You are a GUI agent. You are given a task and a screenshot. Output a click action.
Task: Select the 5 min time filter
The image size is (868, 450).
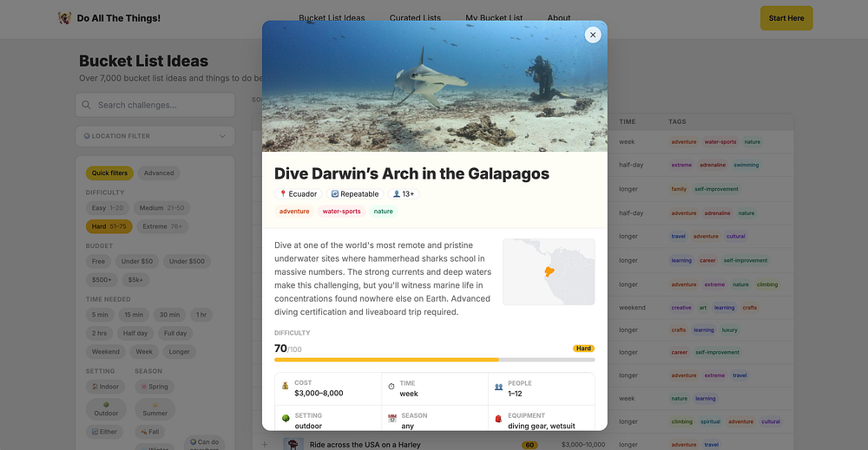[100, 315]
